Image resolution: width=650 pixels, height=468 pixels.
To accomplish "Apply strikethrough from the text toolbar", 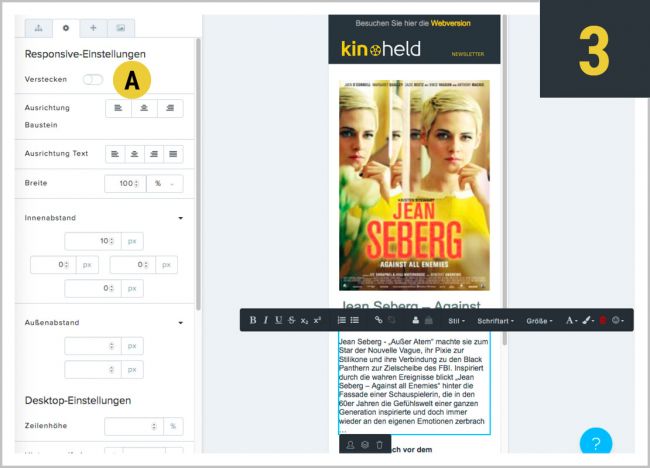I will point(291,320).
